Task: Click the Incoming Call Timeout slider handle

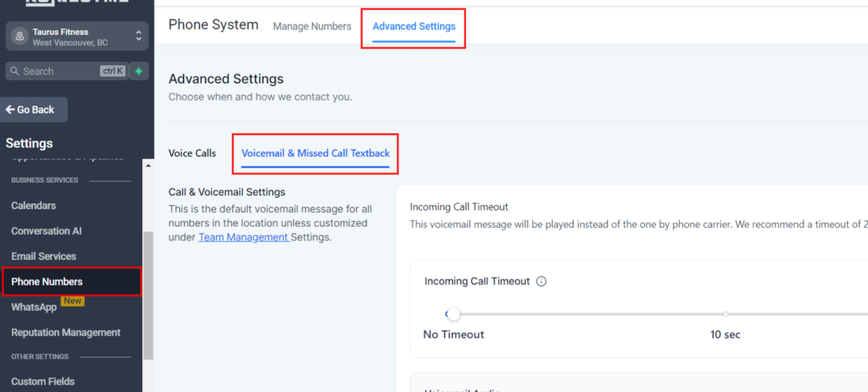Action: point(453,314)
